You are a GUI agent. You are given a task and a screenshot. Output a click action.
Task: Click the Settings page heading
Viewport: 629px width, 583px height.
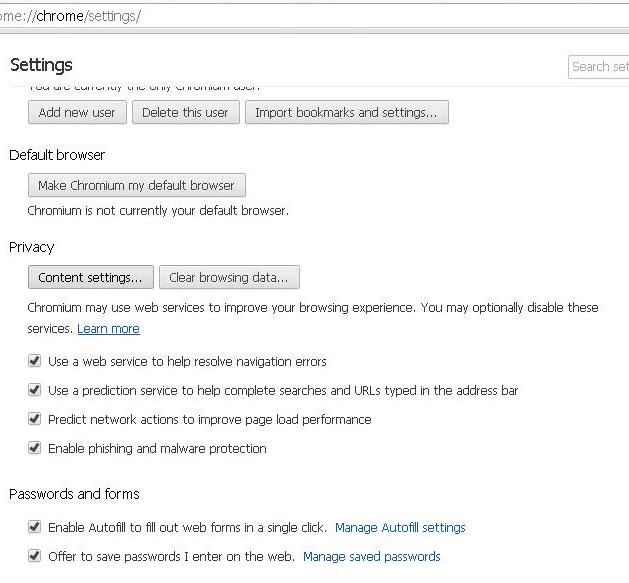[x=41, y=65]
